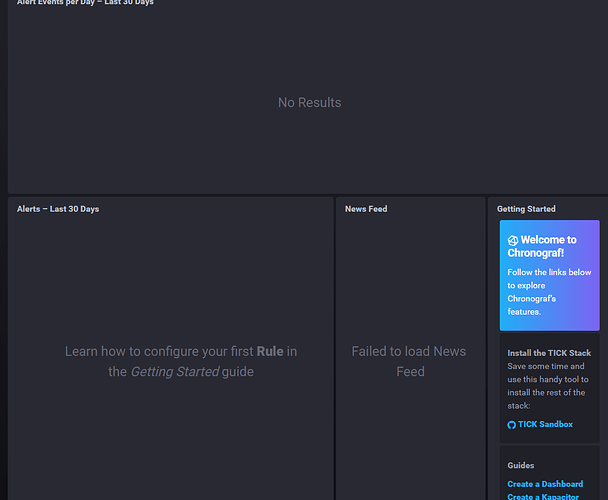Click the bold Rule word in alerts panel
Viewport: 608px width, 500px height.
270,351
